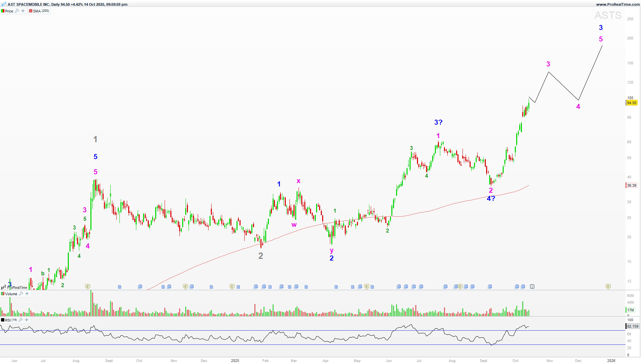Click the 36.39 SMA value tag

coord(632,185)
